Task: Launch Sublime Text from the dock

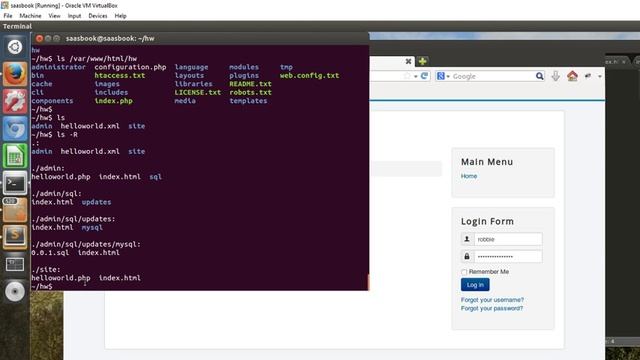Action: click(15, 237)
